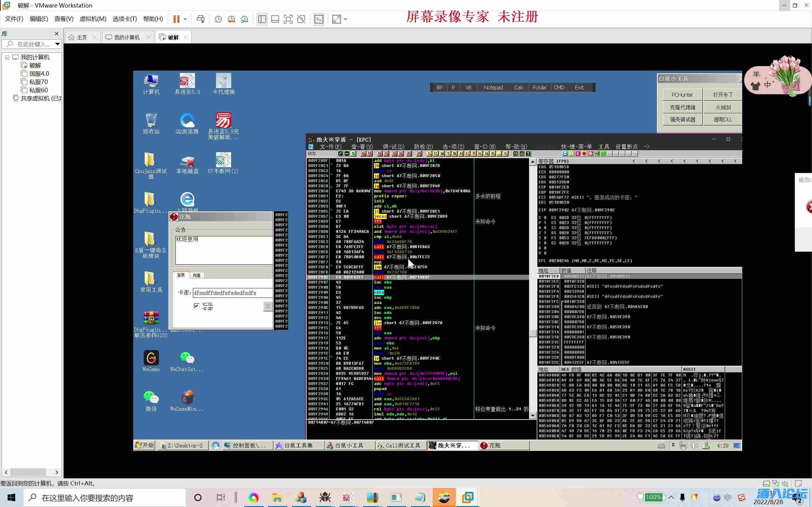Click the take snapshot clock icon

click(x=218, y=19)
